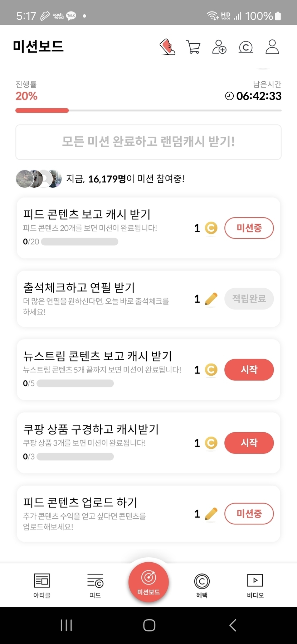The image size is (297, 644).
Task: Tap the red sneaker step-counter icon
Action: [x=167, y=47]
